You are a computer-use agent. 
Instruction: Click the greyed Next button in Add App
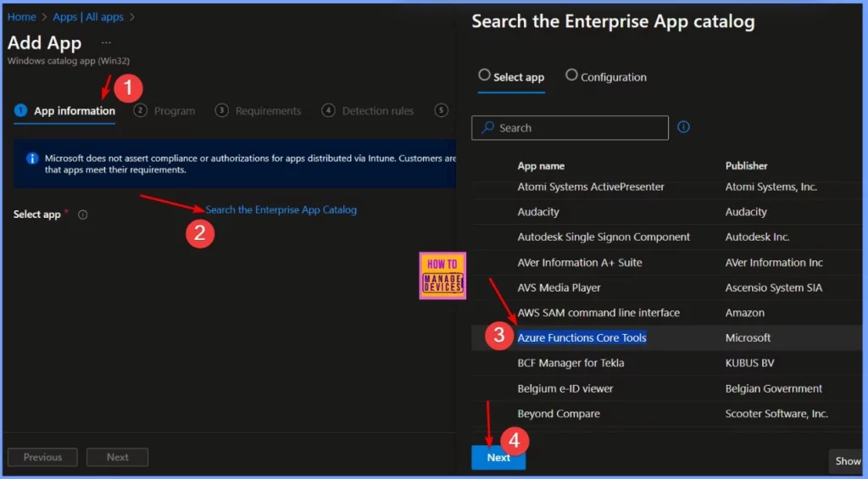click(x=117, y=458)
